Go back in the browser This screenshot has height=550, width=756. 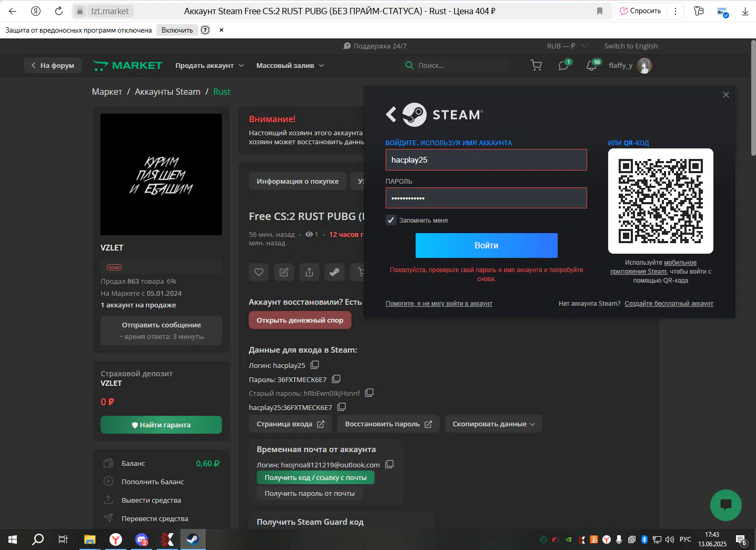tap(13, 11)
